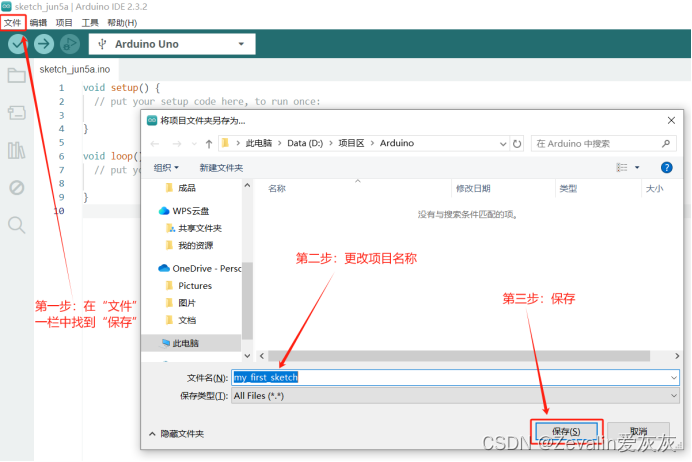This screenshot has height=462, width=692.
Task: Open the 工具 menu
Action: (x=90, y=23)
